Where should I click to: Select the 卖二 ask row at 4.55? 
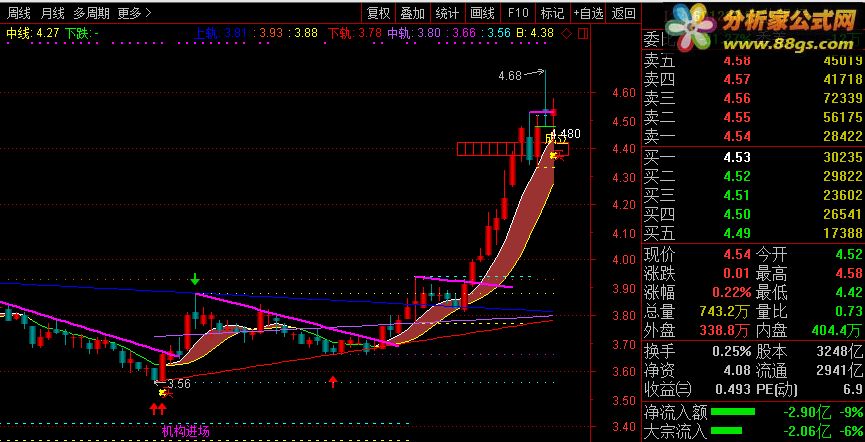click(753, 118)
